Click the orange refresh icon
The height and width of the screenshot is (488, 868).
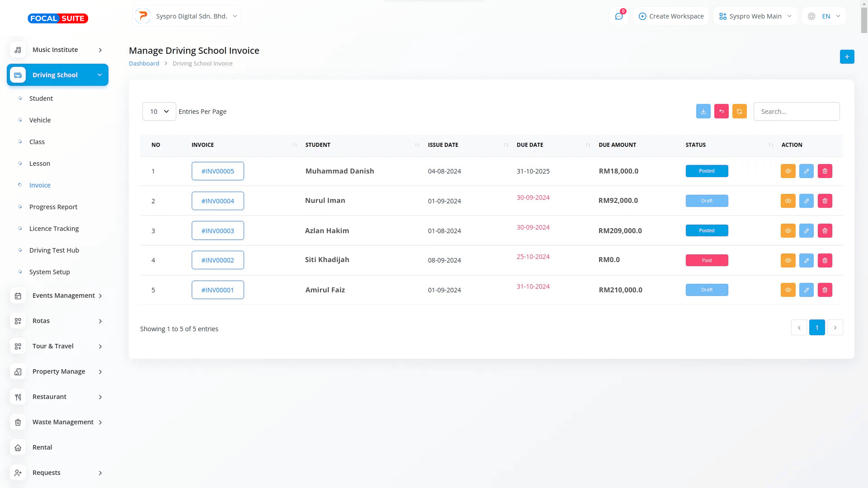[739, 111]
